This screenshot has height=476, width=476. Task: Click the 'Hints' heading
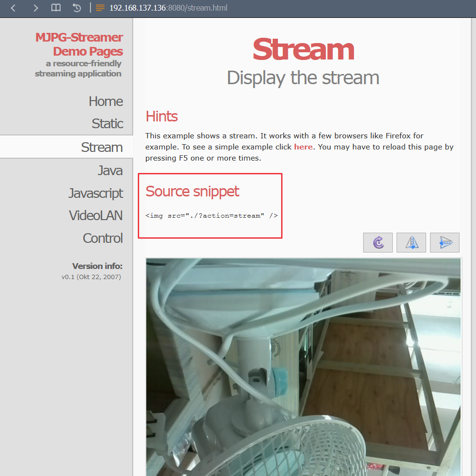click(162, 116)
